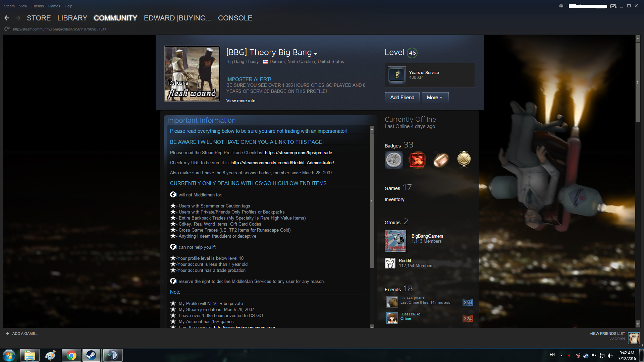Expand the username history arrow
The height and width of the screenshot is (362, 644).
(316, 54)
